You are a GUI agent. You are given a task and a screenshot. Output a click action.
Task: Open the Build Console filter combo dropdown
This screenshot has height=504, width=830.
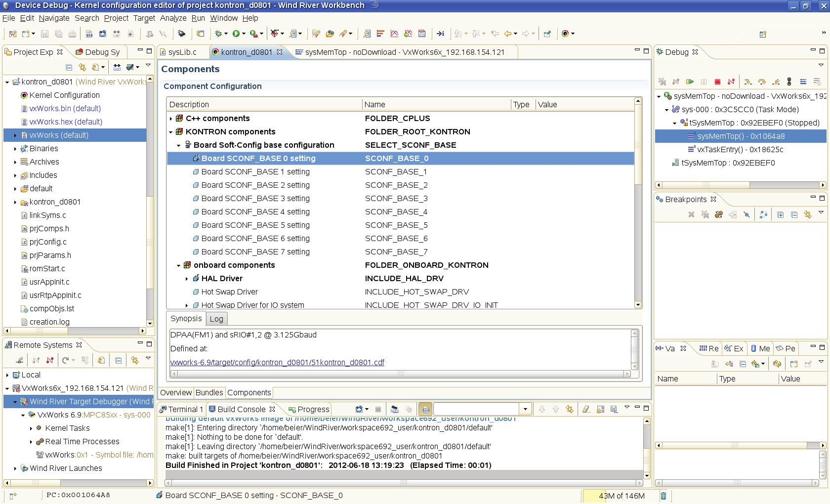click(x=525, y=409)
